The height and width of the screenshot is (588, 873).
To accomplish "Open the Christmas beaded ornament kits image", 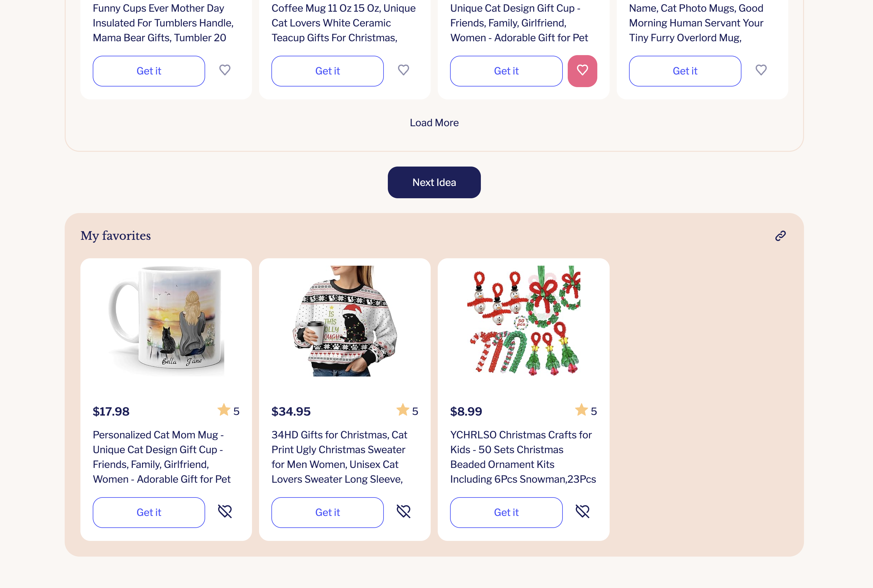I will pos(523,321).
